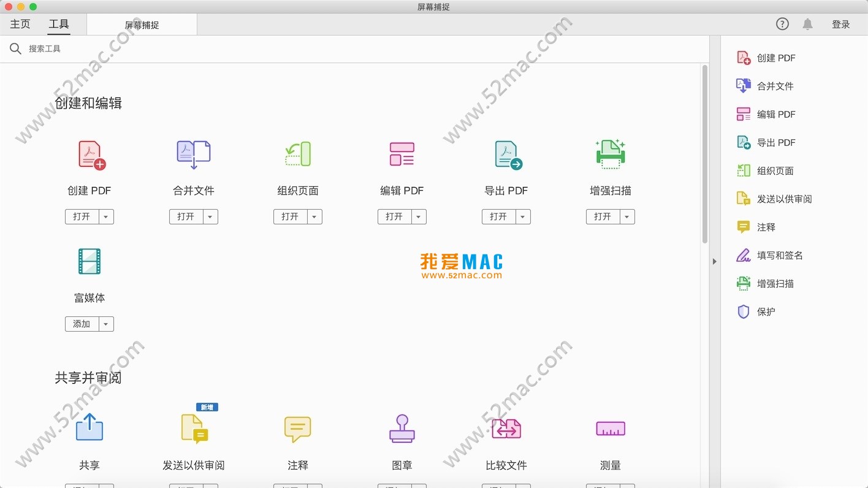Open the 创建 PDF tool icon in main grid
868x488 pixels.
pyautogui.click(x=92, y=155)
